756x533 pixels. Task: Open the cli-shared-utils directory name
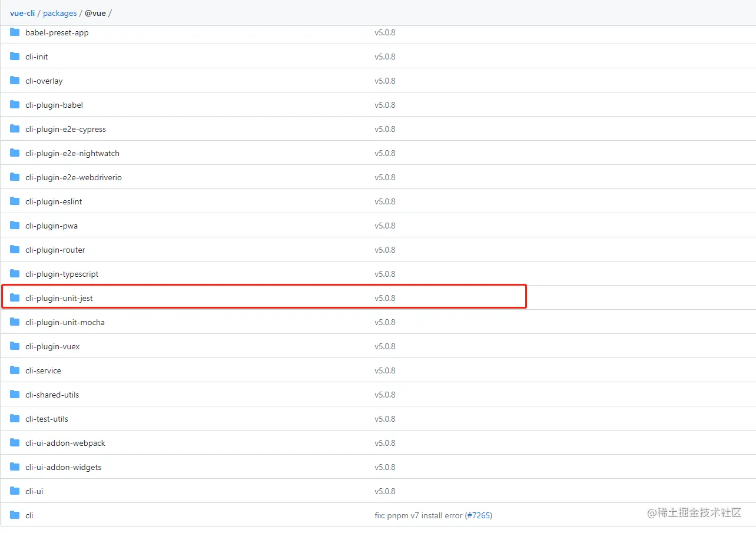[52, 395]
